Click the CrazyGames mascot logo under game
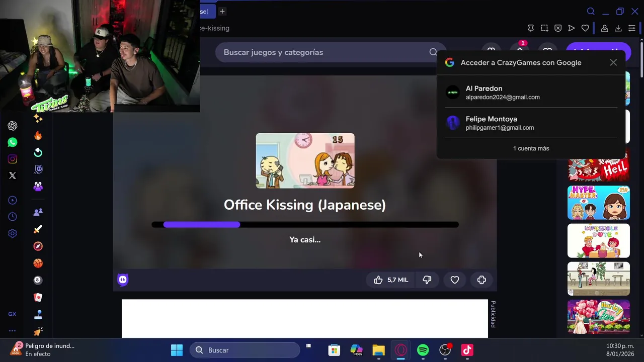 (123, 280)
